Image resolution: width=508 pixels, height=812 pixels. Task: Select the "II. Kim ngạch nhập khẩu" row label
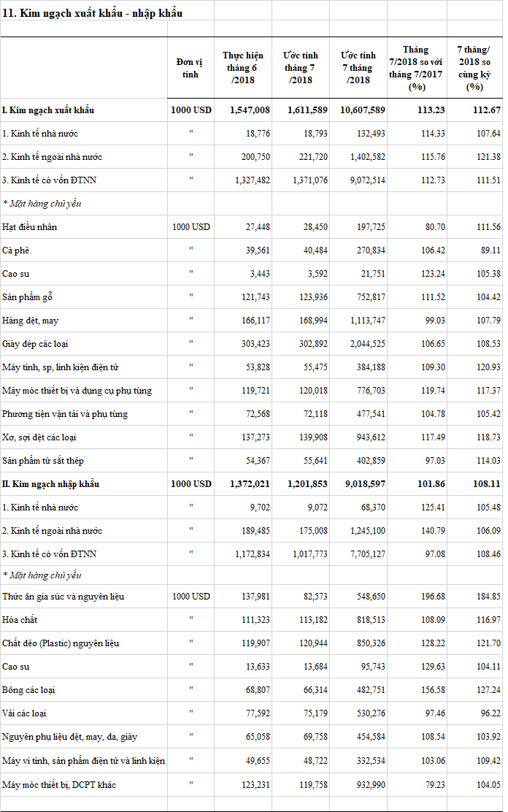[51, 484]
